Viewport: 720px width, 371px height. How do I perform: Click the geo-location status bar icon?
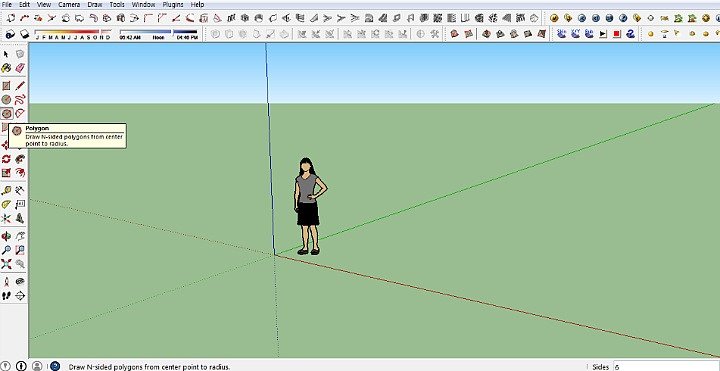tap(6, 366)
